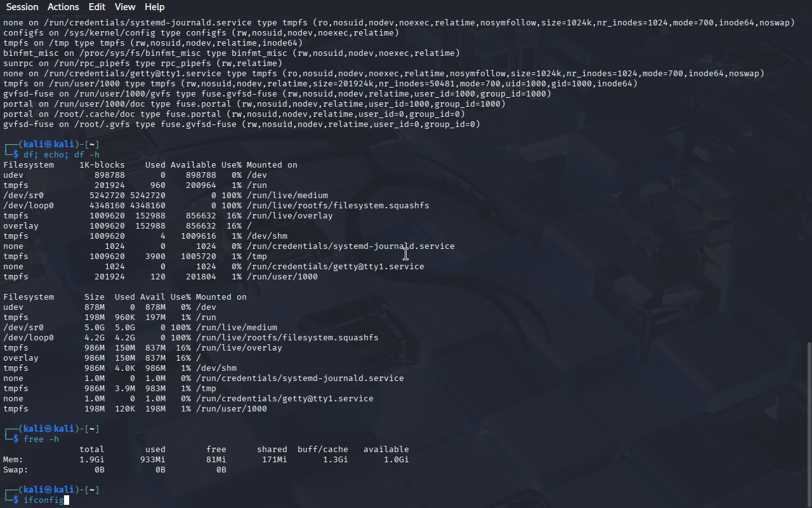Image resolution: width=812 pixels, height=508 pixels.
Task: Open the Actions menu
Action: tap(63, 7)
